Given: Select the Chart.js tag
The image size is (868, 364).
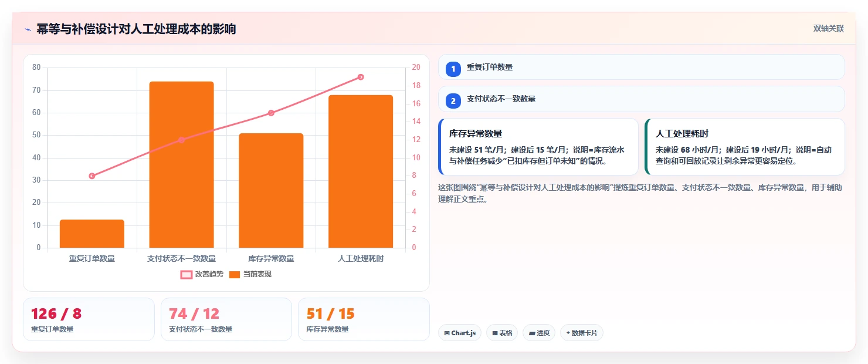Looking at the screenshot, I should point(460,333).
